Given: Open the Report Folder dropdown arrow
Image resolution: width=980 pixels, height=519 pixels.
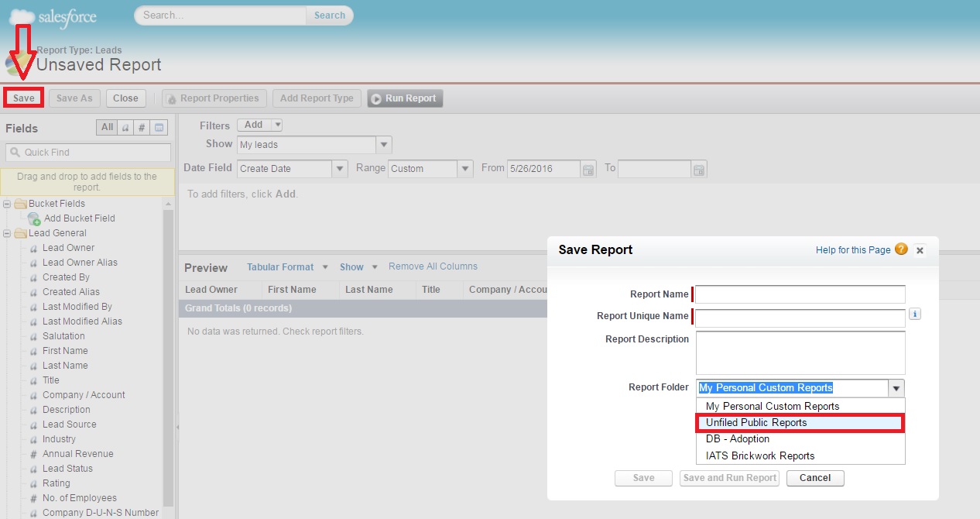Looking at the screenshot, I should click(x=896, y=388).
